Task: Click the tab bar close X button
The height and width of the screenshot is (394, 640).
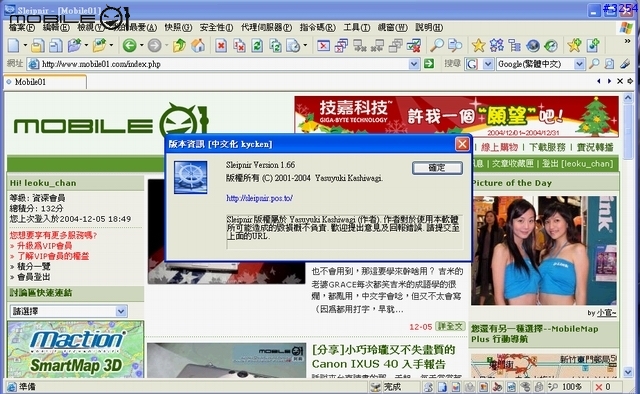Action: point(620,81)
